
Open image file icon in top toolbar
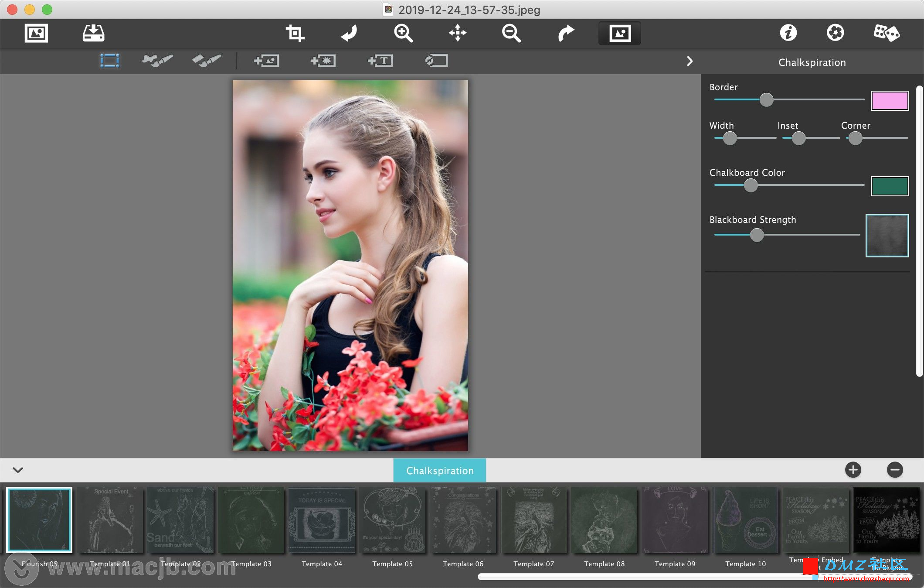[x=36, y=33]
